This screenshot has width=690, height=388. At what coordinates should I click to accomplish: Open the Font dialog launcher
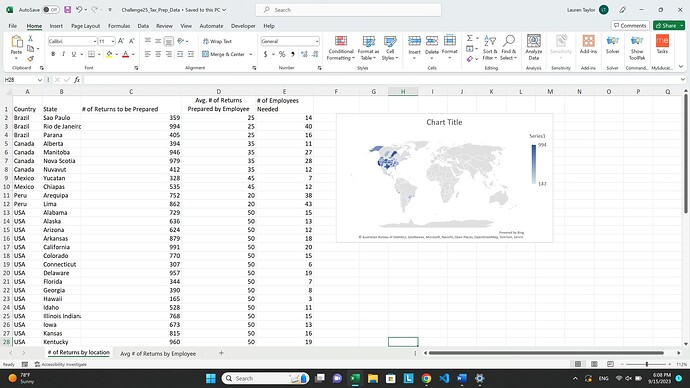136,68
